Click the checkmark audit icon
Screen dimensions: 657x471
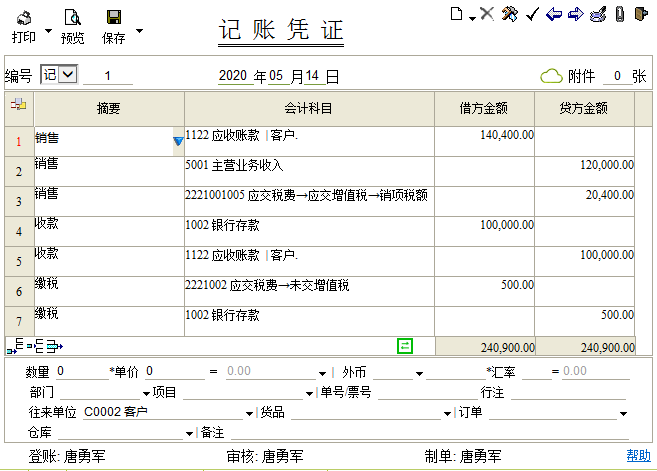[x=532, y=14]
